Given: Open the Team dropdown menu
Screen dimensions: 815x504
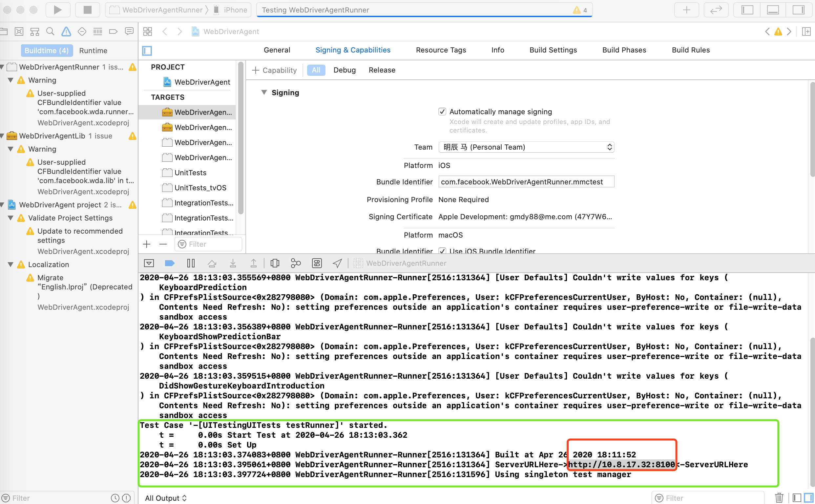Looking at the screenshot, I should coord(526,147).
